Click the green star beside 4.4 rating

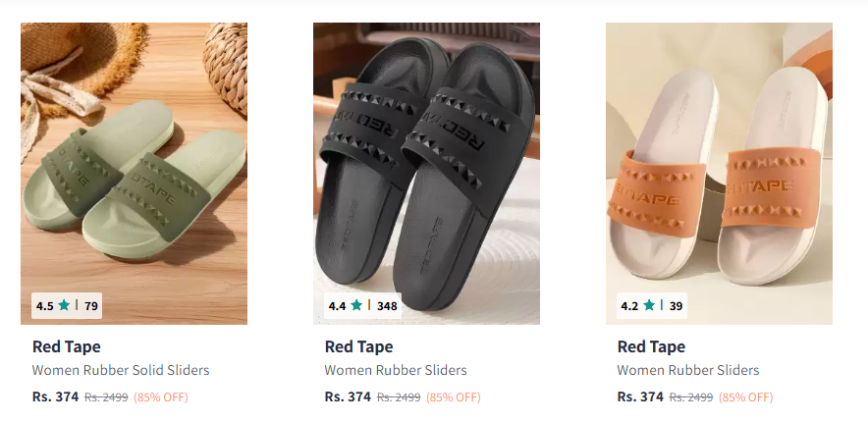coord(356,305)
